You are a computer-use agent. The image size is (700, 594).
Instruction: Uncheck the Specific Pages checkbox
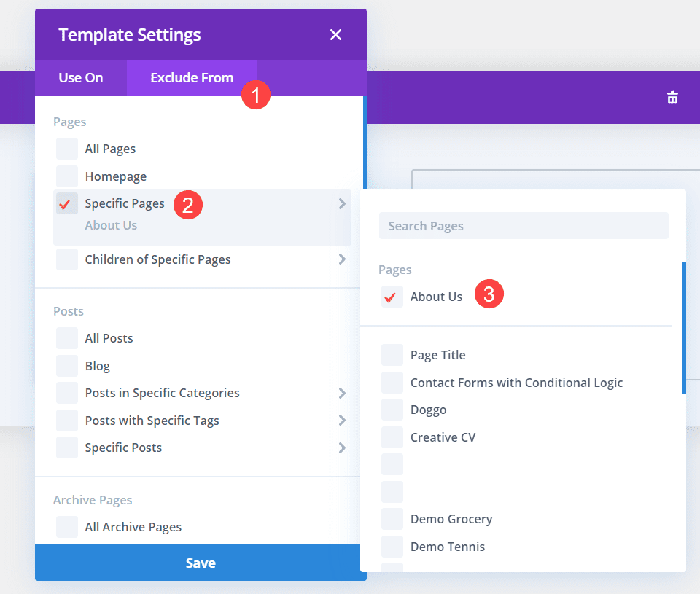click(67, 204)
